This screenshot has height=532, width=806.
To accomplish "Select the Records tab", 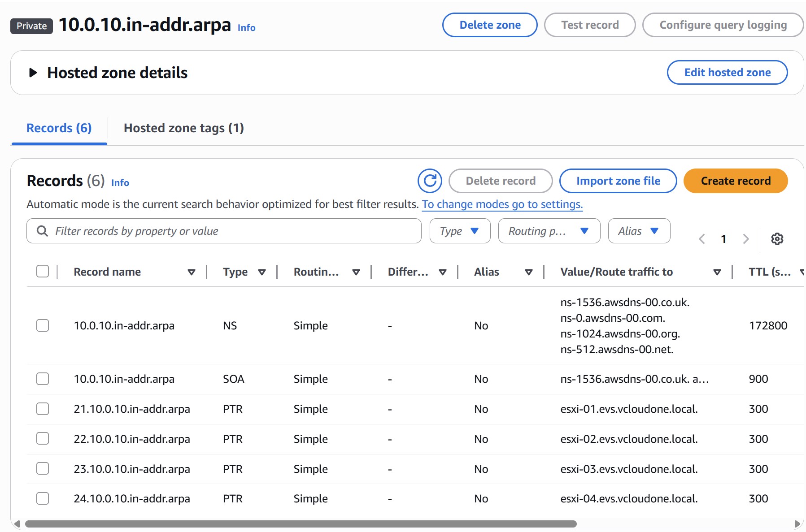I will [59, 128].
